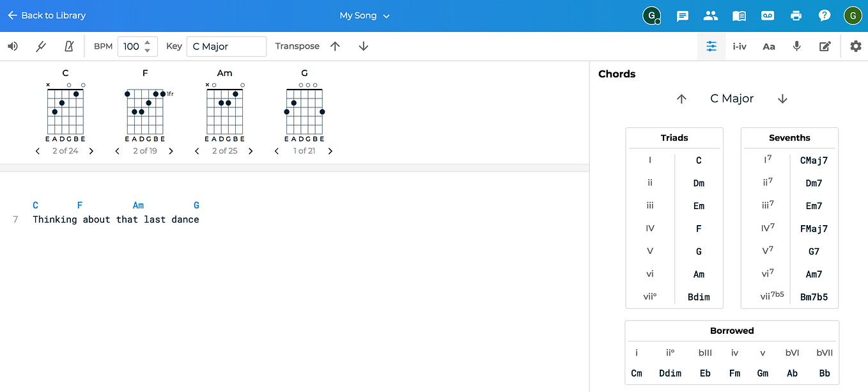
Task: Open the audio recorder tape icon
Action: [x=768, y=15]
